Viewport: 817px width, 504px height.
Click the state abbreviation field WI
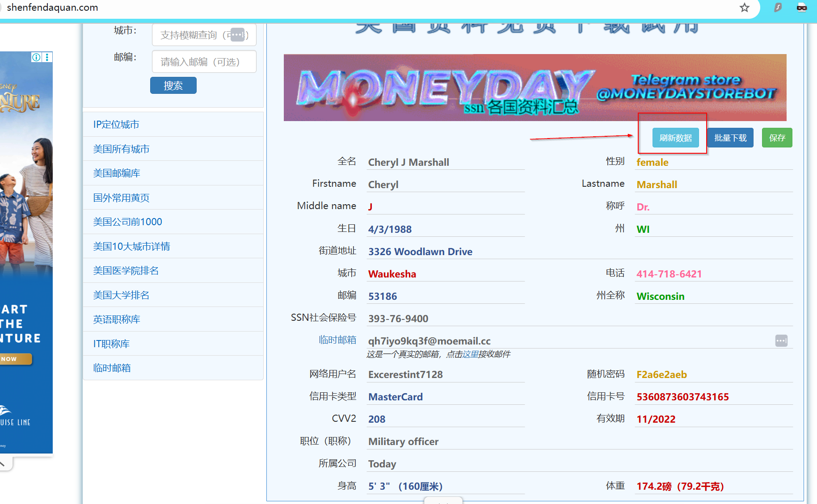click(x=714, y=229)
